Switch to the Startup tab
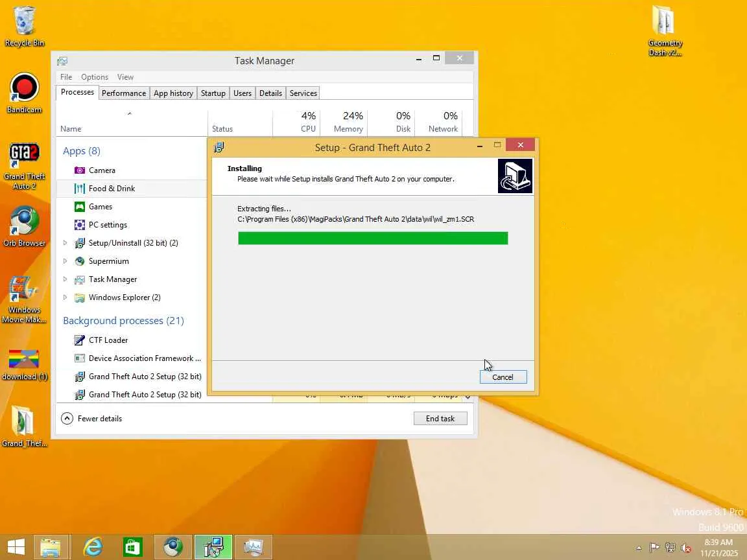The height and width of the screenshot is (560, 747). (213, 93)
